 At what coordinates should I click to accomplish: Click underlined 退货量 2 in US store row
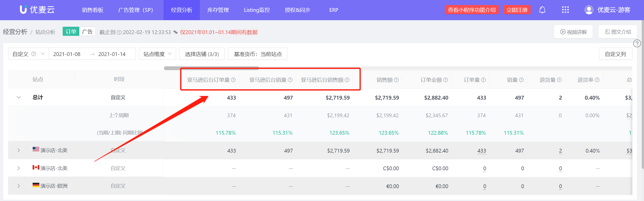click(560, 151)
